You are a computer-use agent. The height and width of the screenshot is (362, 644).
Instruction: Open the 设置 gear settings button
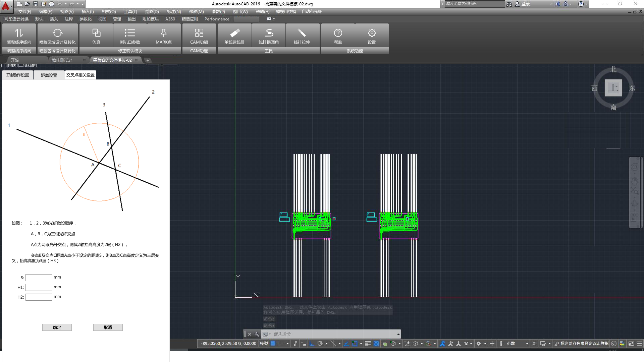(x=372, y=35)
